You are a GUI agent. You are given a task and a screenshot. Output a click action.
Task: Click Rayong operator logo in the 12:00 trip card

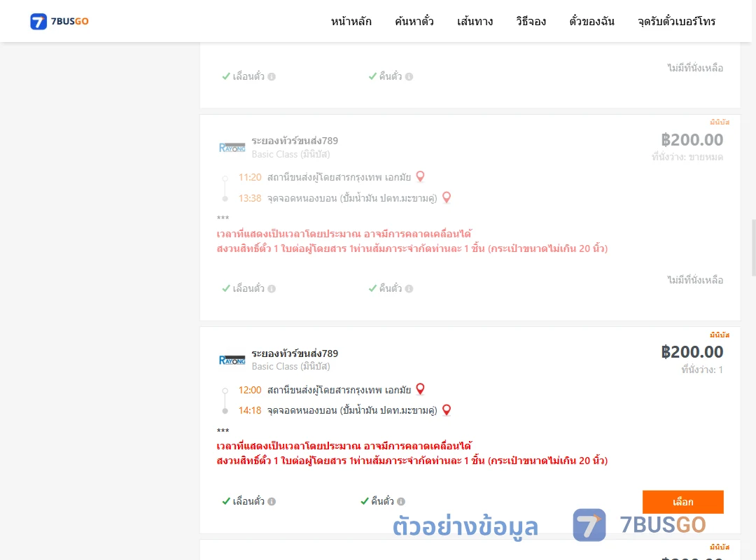[232, 360]
